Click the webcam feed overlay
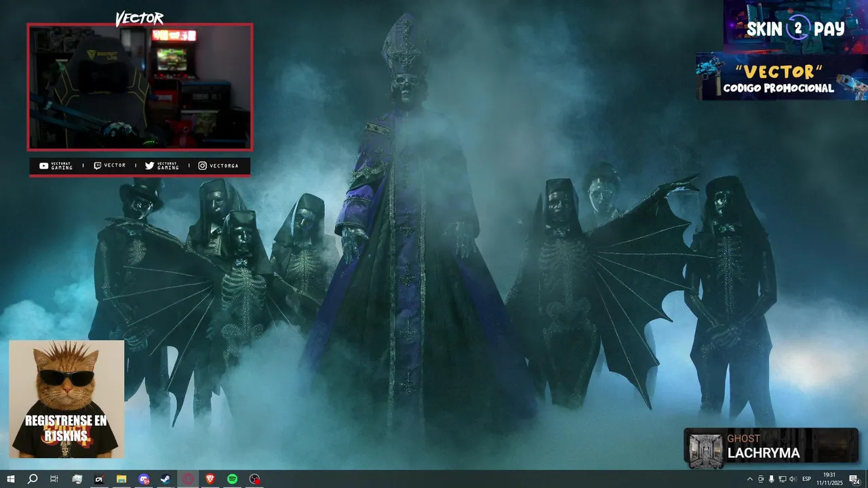 pyautogui.click(x=140, y=87)
